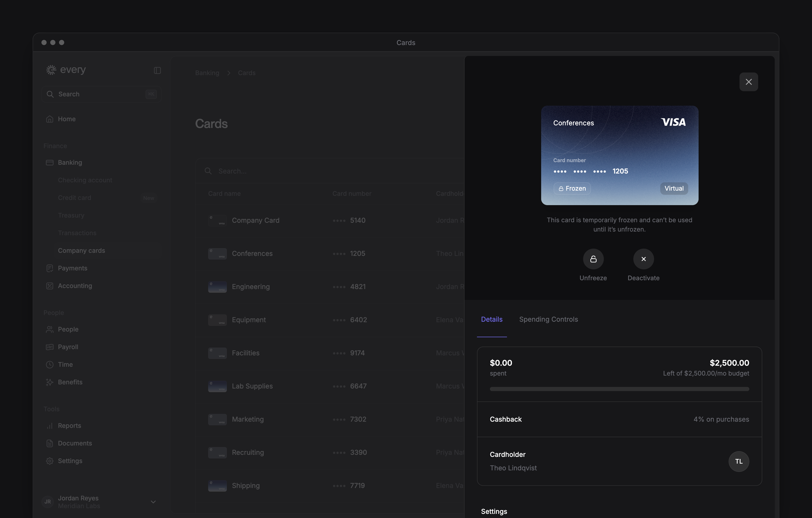The width and height of the screenshot is (812, 518).
Task: Open Payroll in the sidebar
Action: (101, 347)
